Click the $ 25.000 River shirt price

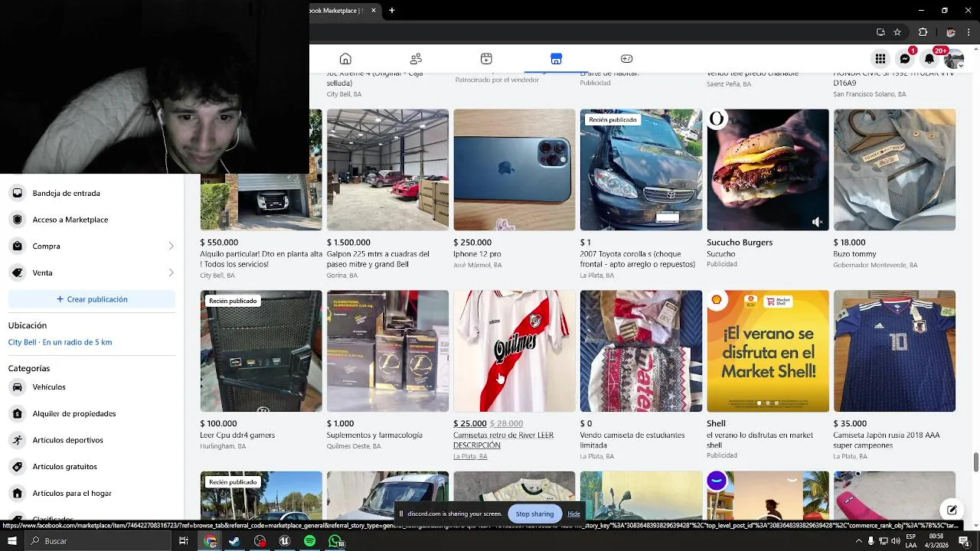pos(470,423)
